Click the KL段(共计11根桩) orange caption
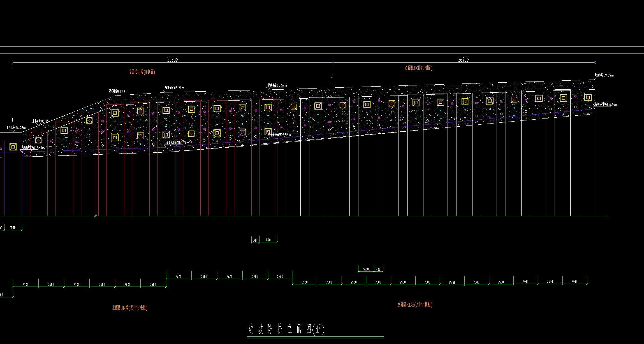 pyautogui.click(x=415, y=305)
